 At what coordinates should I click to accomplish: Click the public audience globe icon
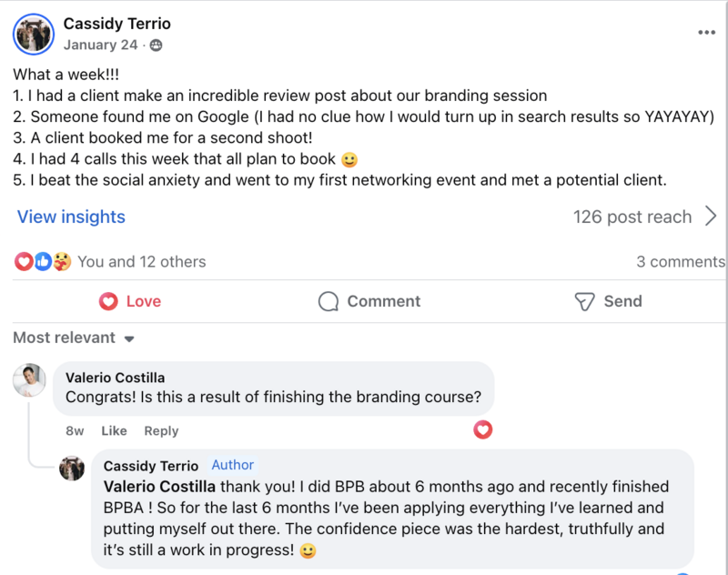click(x=156, y=45)
